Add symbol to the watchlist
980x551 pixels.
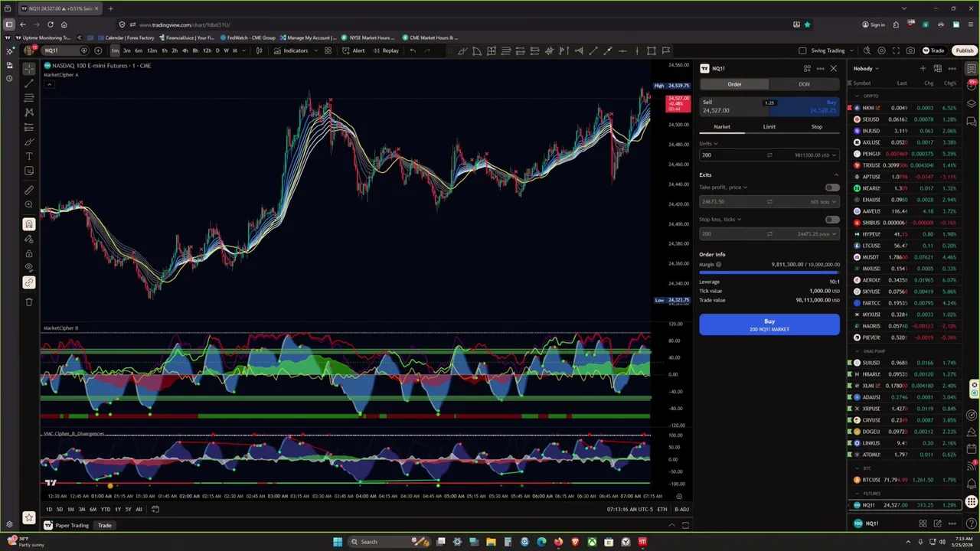coord(923,68)
